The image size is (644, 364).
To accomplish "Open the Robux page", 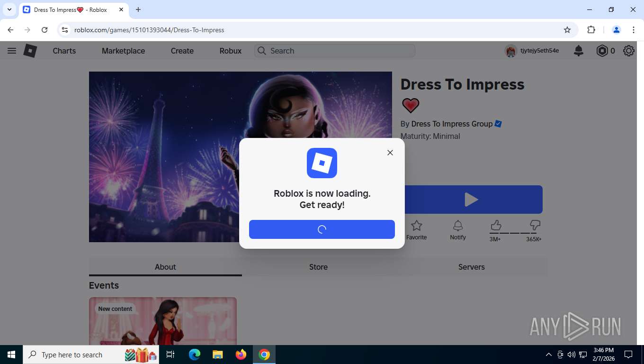I will pyautogui.click(x=231, y=51).
